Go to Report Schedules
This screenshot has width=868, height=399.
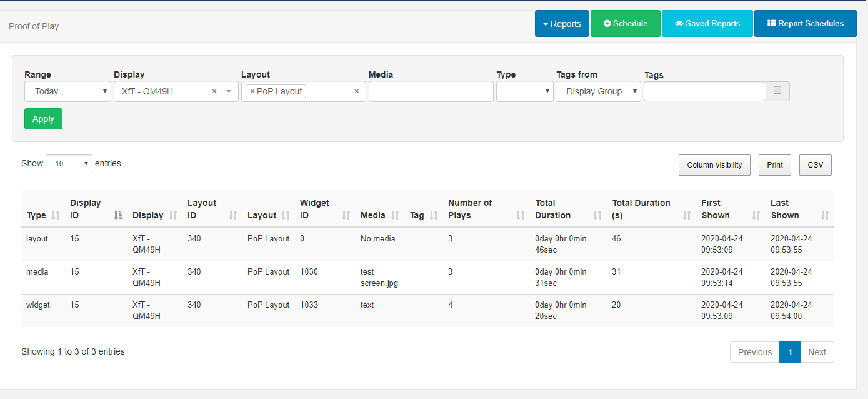click(x=805, y=24)
